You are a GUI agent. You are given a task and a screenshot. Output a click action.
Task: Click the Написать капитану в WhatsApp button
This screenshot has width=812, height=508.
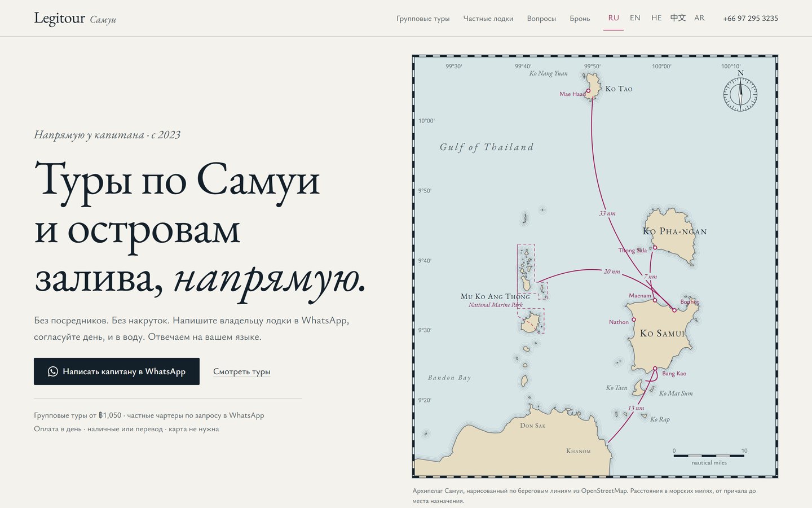coord(117,371)
